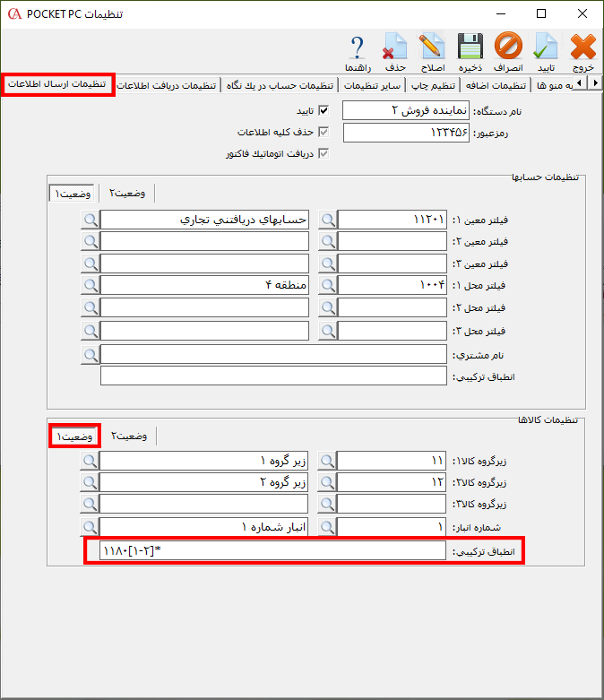
Task: Open the تنظیم چاپ tab
Action: [433, 85]
